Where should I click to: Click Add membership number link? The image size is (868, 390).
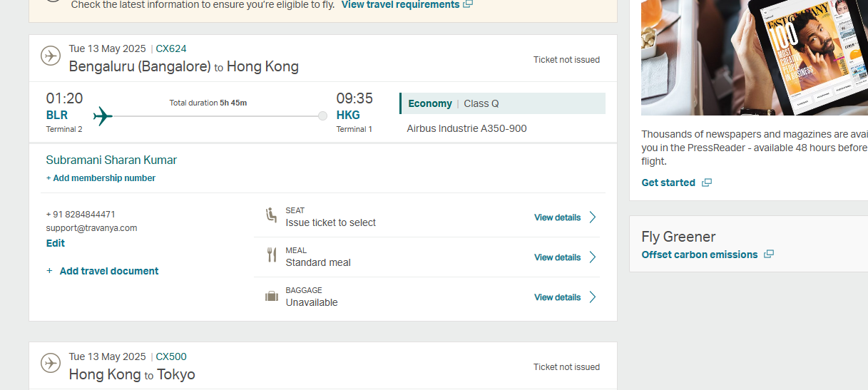[x=101, y=178]
